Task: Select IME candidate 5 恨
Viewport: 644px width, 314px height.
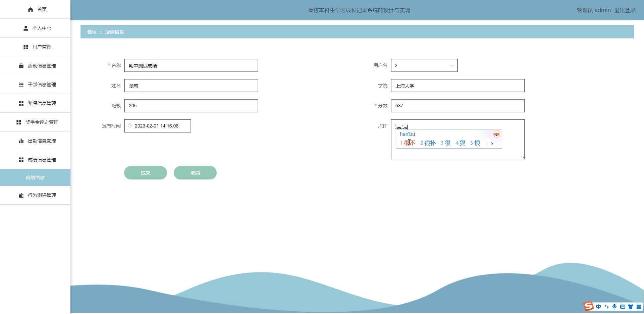Action: click(x=475, y=143)
